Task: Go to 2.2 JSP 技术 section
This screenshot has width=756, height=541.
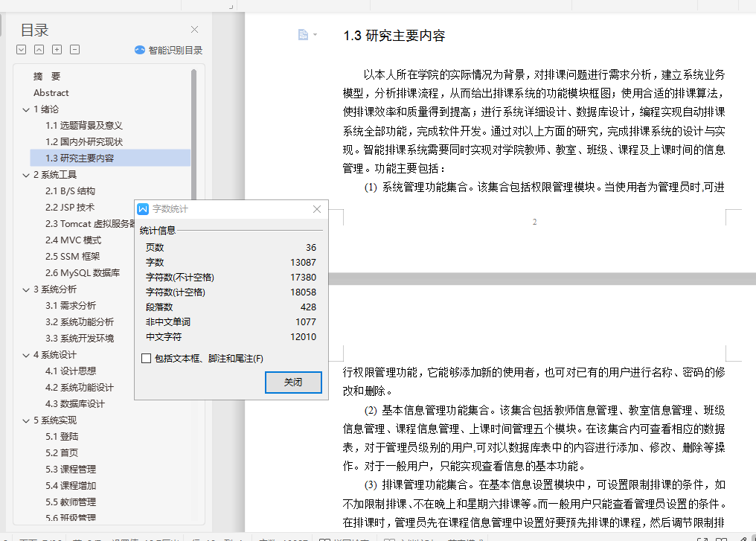Action: (70, 208)
